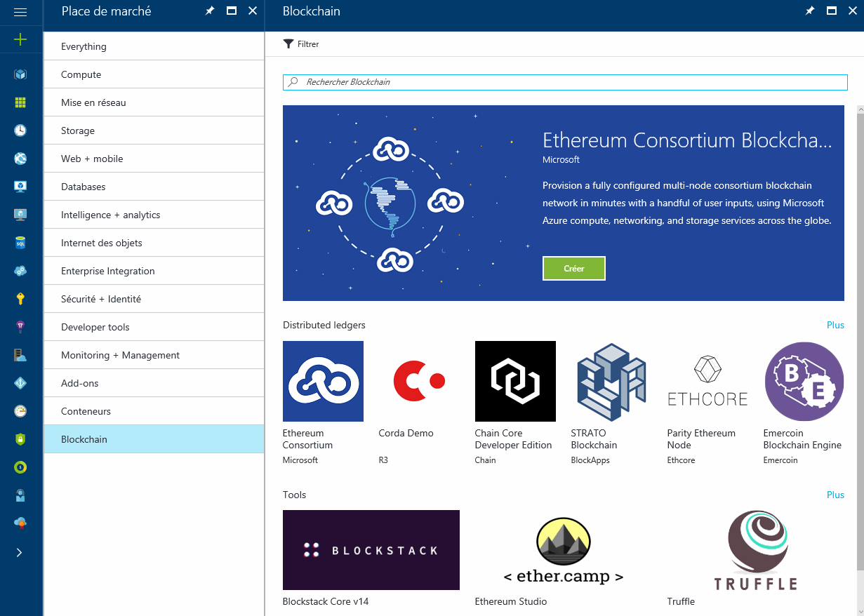This screenshot has width=864, height=616.
Task: Select Conteneurs category
Action: 154,411
